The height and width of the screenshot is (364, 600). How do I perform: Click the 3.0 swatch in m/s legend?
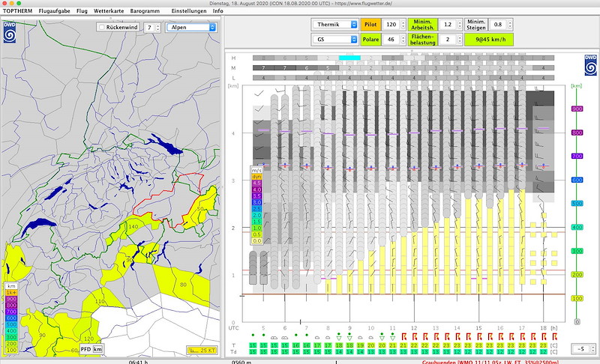pyautogui.click(x=256, y=202)
